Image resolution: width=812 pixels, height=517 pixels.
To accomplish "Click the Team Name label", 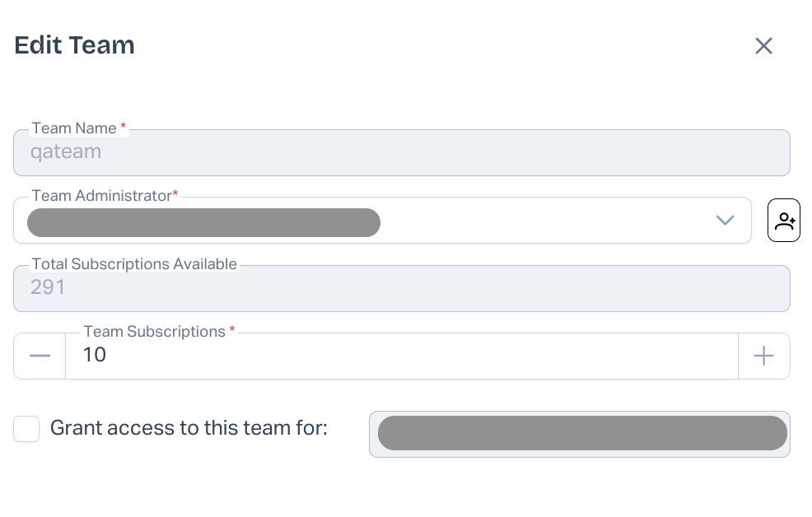I will click(x=74, y=128).
